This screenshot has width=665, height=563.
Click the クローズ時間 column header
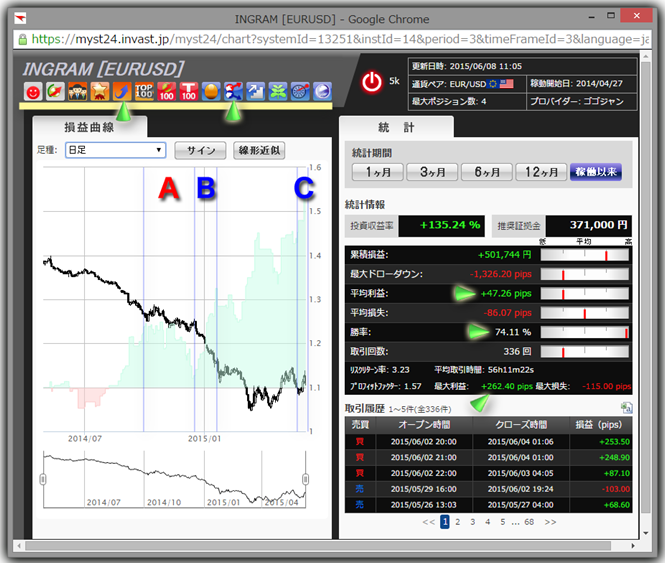pyautogui.click(x=521, y=425)
